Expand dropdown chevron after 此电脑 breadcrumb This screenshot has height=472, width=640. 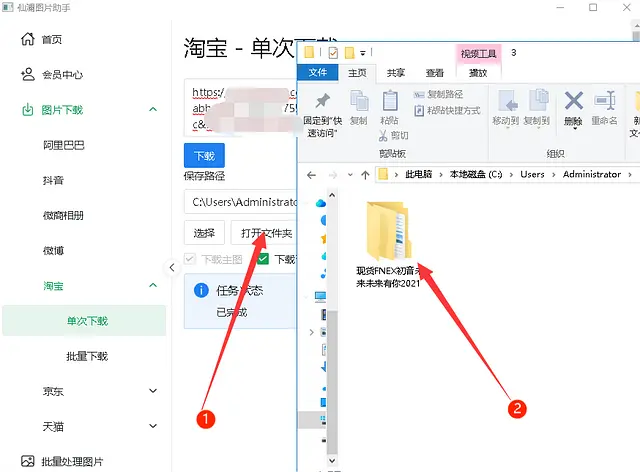tap(441, 175)
